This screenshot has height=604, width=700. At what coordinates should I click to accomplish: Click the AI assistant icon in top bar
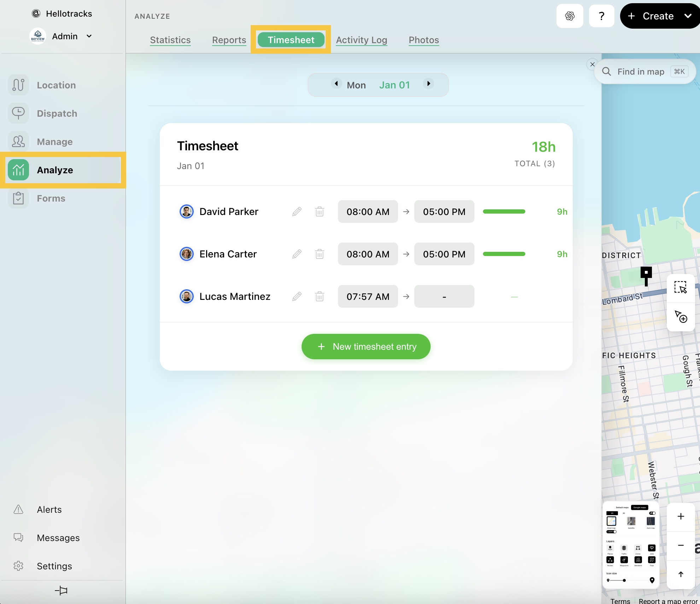pyautogui.click(x=570, y=16)
